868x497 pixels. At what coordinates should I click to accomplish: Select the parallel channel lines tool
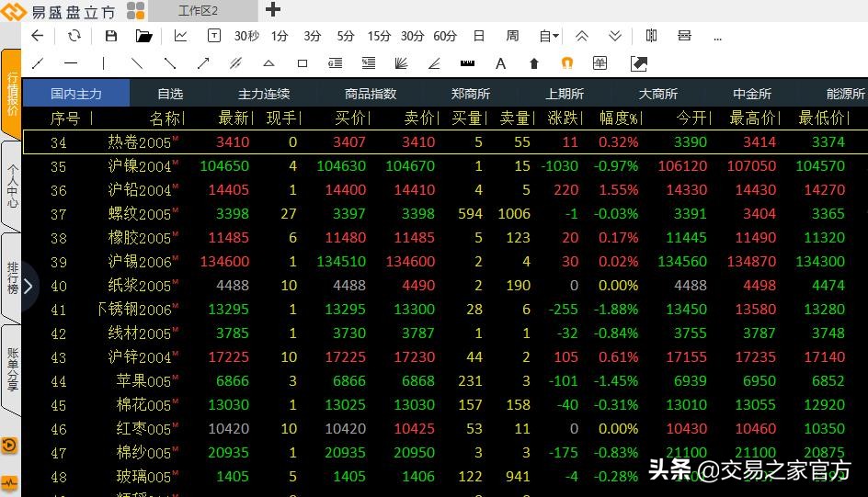(x=235, y=63)
